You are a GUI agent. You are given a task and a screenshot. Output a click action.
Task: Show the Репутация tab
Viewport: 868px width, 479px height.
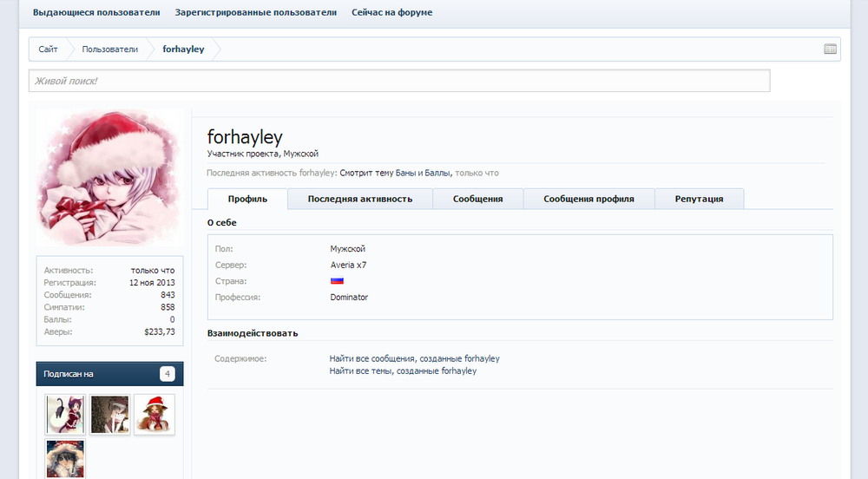699,199
